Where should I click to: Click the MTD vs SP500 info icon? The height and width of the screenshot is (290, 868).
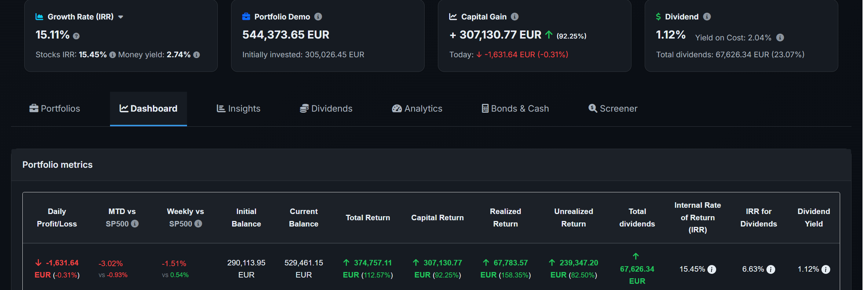click(x=135, y=224)
